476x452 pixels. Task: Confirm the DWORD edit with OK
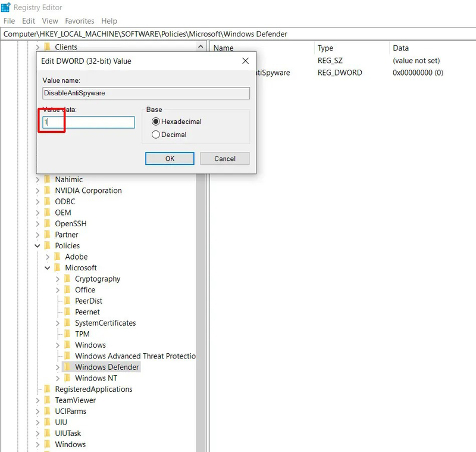(x=170, y=158)
